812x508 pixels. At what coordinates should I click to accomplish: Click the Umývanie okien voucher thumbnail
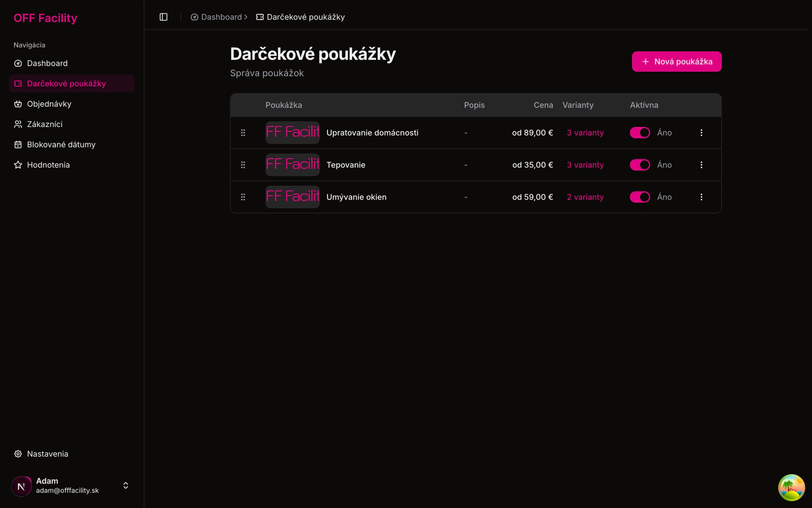tap(292, 197)
